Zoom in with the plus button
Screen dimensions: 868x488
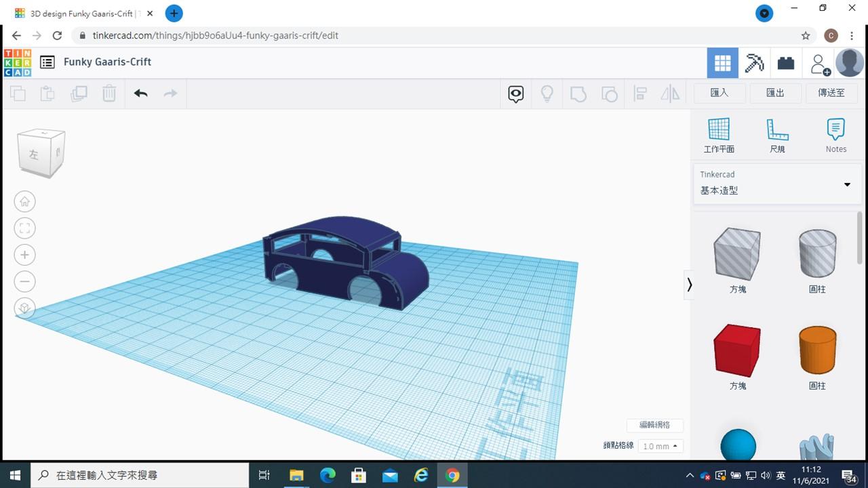25,255
